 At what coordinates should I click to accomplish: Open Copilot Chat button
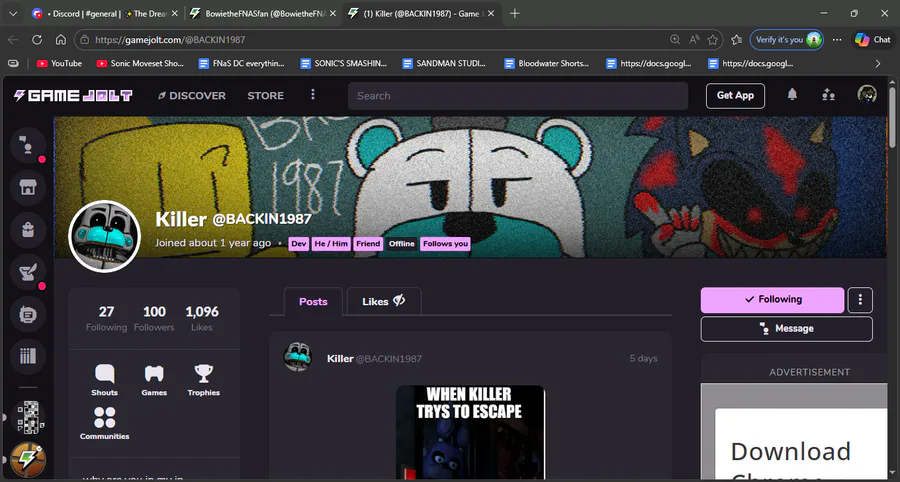tap(872, 40)
